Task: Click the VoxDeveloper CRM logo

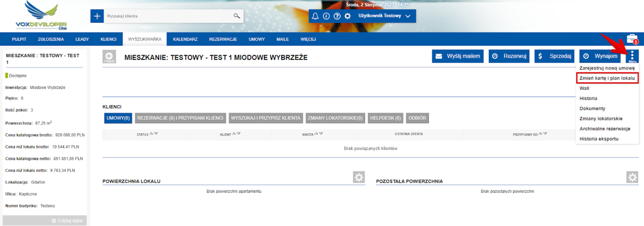Action: [x=41, y=15]
